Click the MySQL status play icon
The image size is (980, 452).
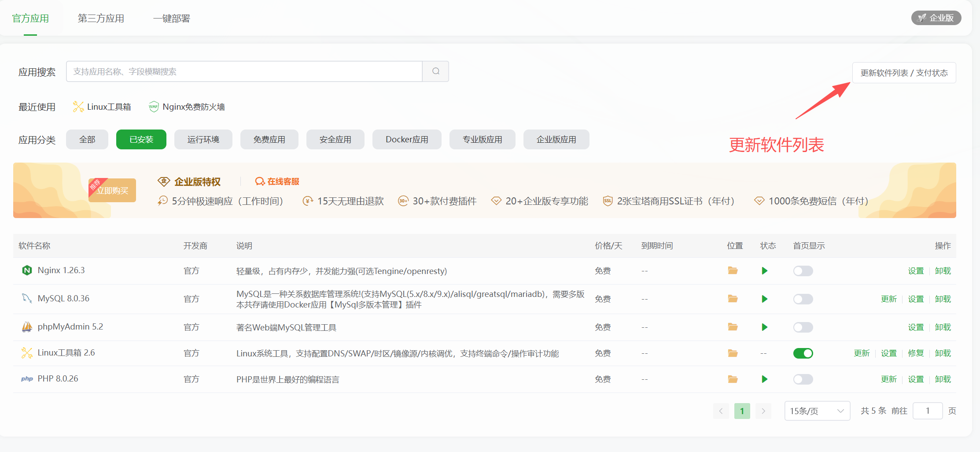(x=765, y=299)
